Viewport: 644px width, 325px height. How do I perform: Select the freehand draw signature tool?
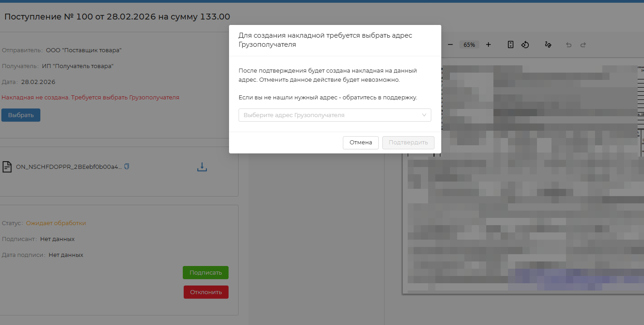(548, 44)
